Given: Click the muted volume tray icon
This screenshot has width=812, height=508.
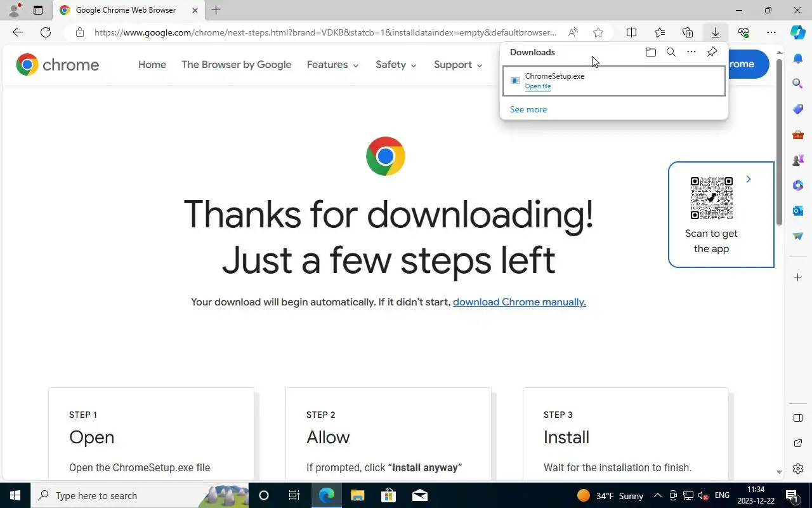Looking at the screenshot, I should 703,495.
